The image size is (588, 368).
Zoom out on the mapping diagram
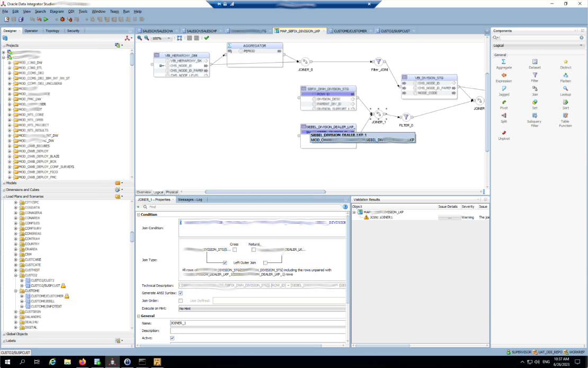[147, 38]
